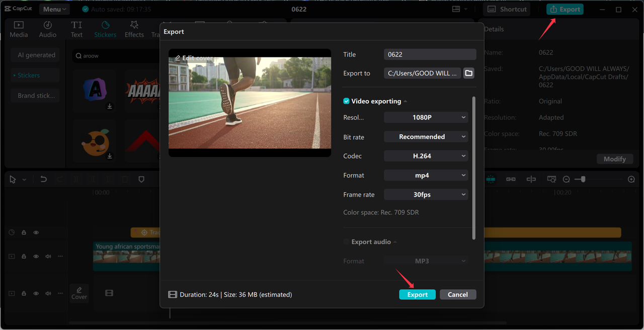The image size is (644, 330).
Task: Cancel the Export dialog
Action: pos(458,295)
